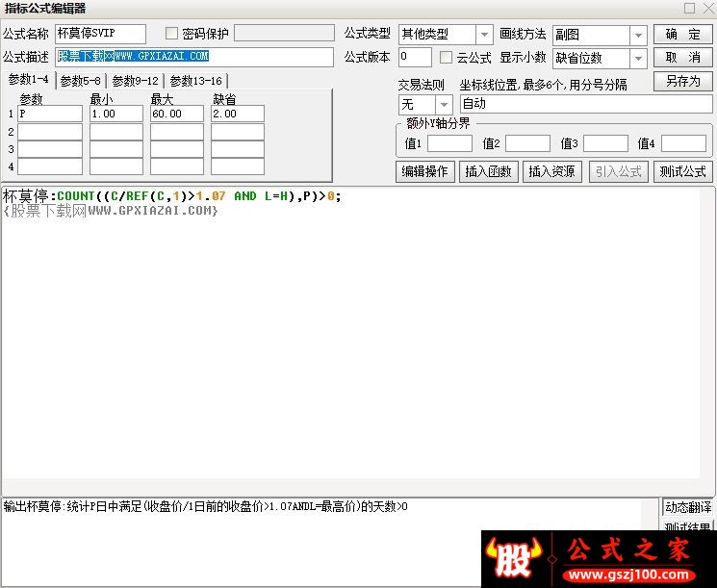Screen dimensions: 717x588
Task: Open the 显示小数 dropdown
Action: [x=638, y=58]
